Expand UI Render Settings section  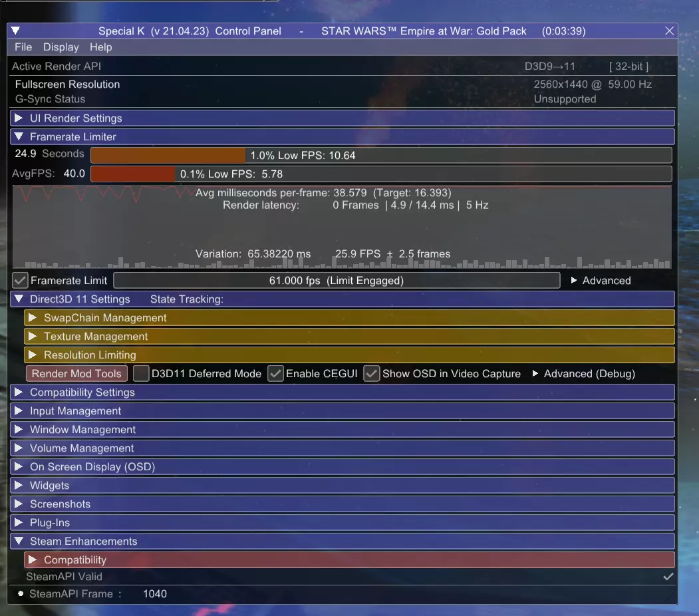(343, 118)
